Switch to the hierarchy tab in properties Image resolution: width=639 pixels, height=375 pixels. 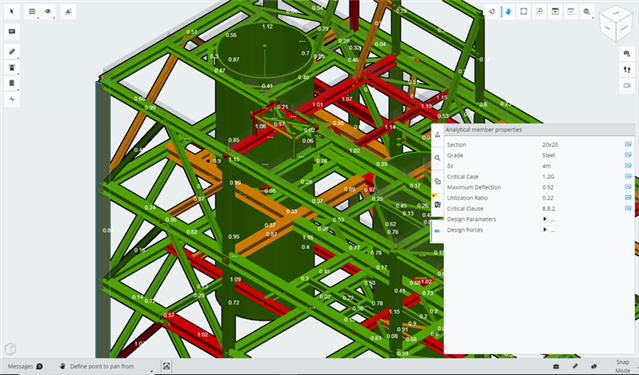[x=437, y=135]
